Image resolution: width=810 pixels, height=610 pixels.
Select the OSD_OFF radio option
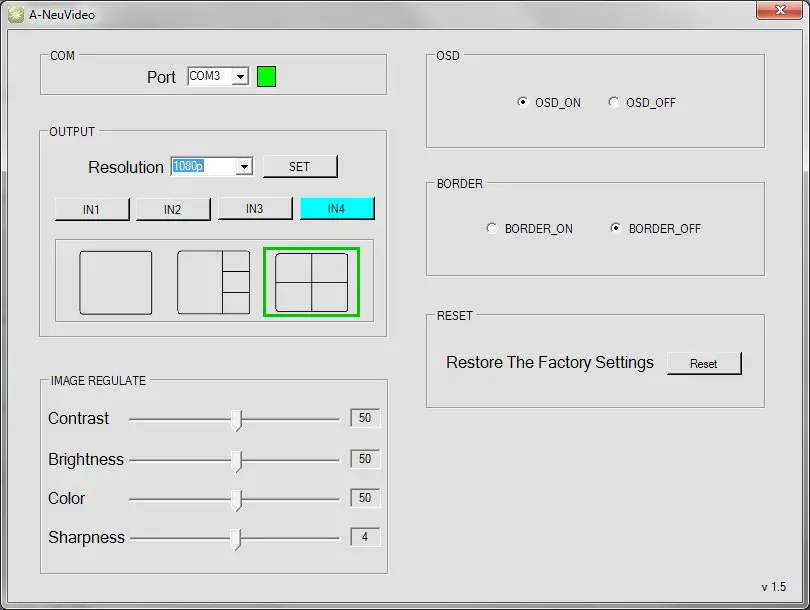(x=614, y=102)
